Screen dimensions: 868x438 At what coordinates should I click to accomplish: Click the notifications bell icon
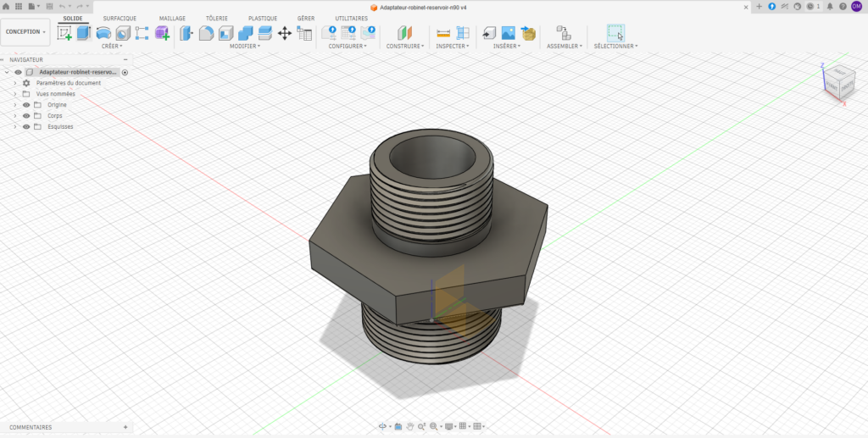830,7
